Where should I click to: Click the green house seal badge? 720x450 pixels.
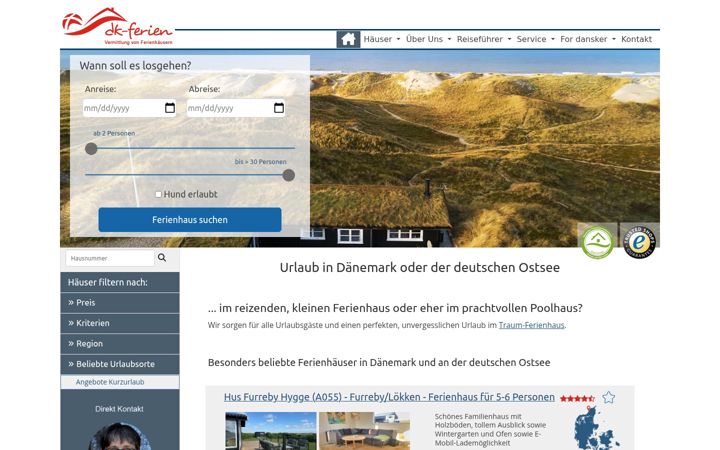coord(597,242)
